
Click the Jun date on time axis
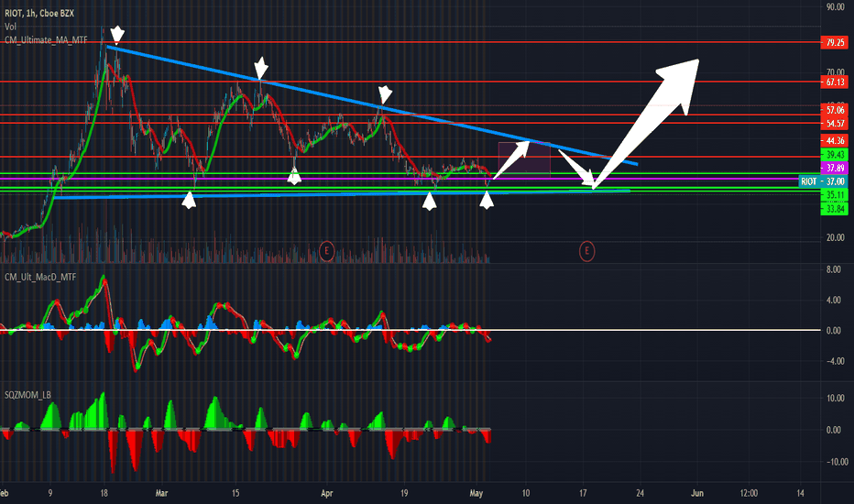point(697,494)
